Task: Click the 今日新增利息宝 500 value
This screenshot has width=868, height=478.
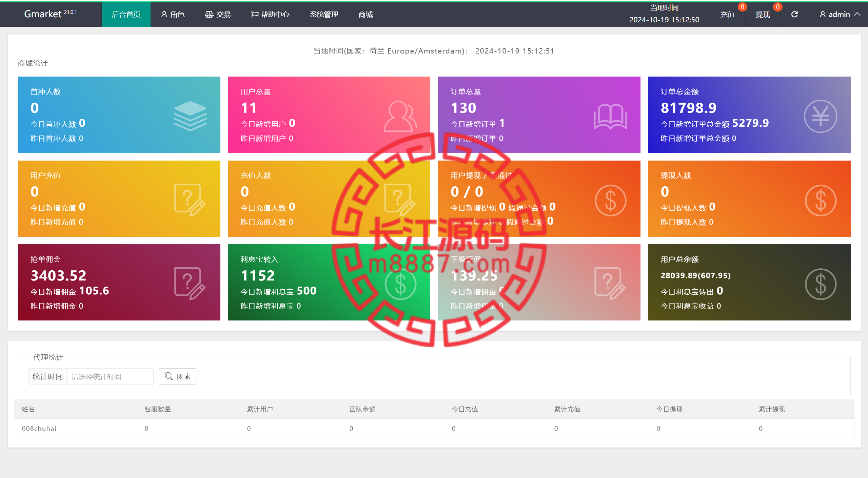Action: point(307,291)
